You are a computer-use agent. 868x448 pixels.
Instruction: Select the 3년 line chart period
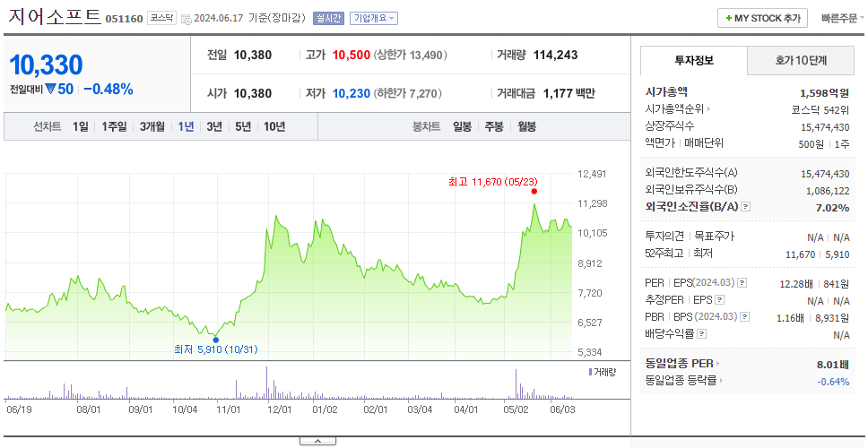214,126
